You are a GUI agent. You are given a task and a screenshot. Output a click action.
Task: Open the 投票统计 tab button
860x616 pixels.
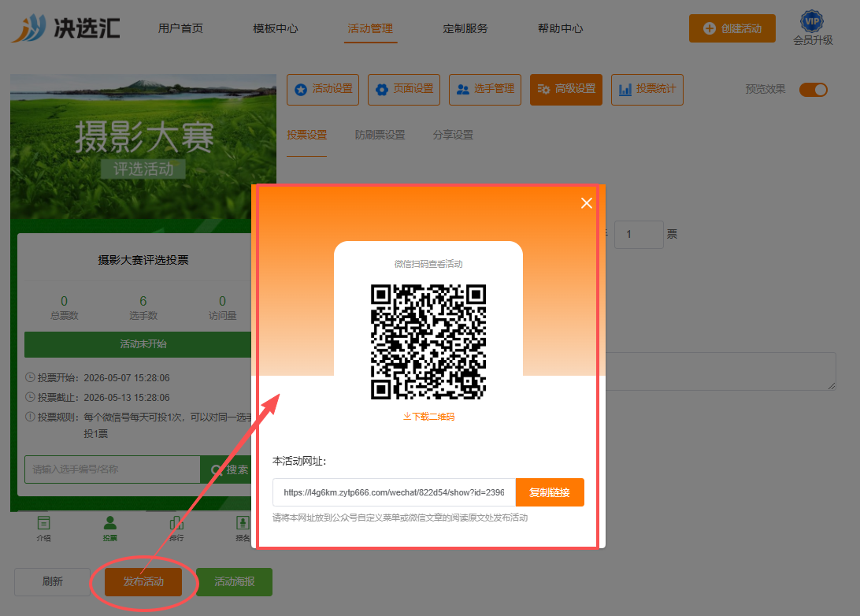647,90
